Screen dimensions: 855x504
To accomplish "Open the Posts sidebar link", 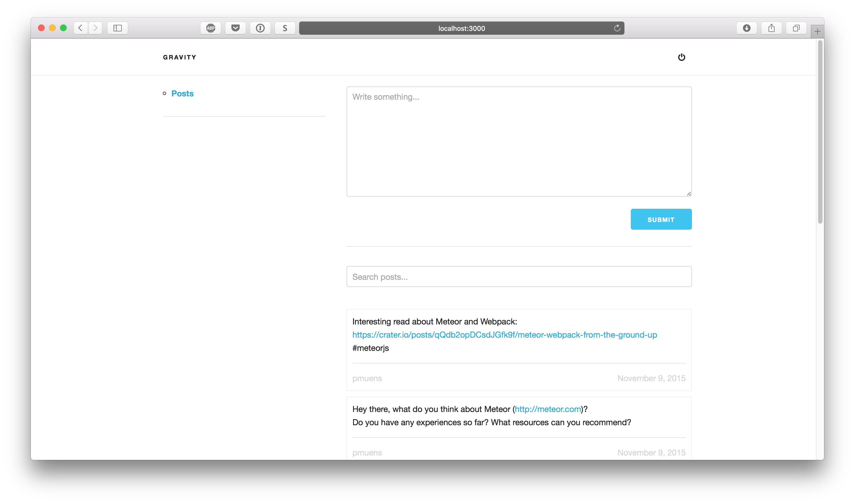I will (182, 93).
